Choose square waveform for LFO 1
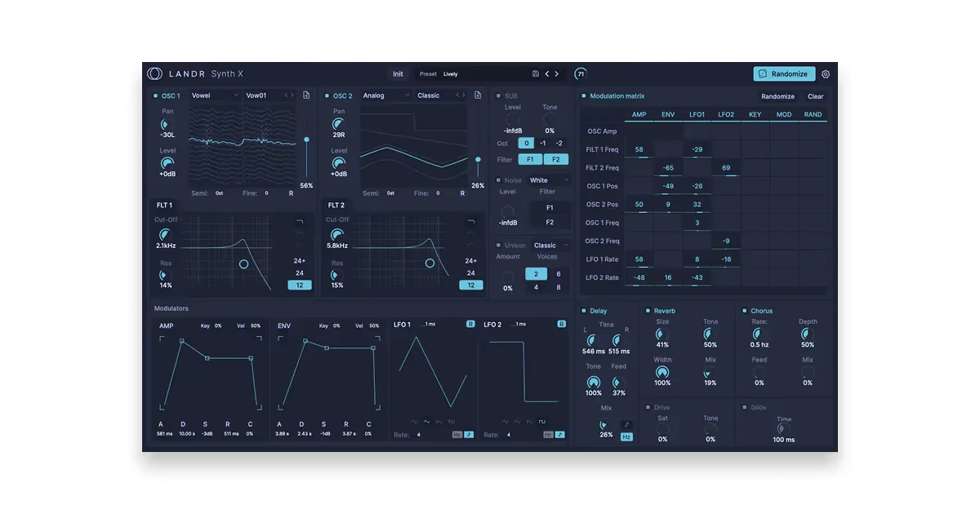The image size is (980, 514). point(451,422)
